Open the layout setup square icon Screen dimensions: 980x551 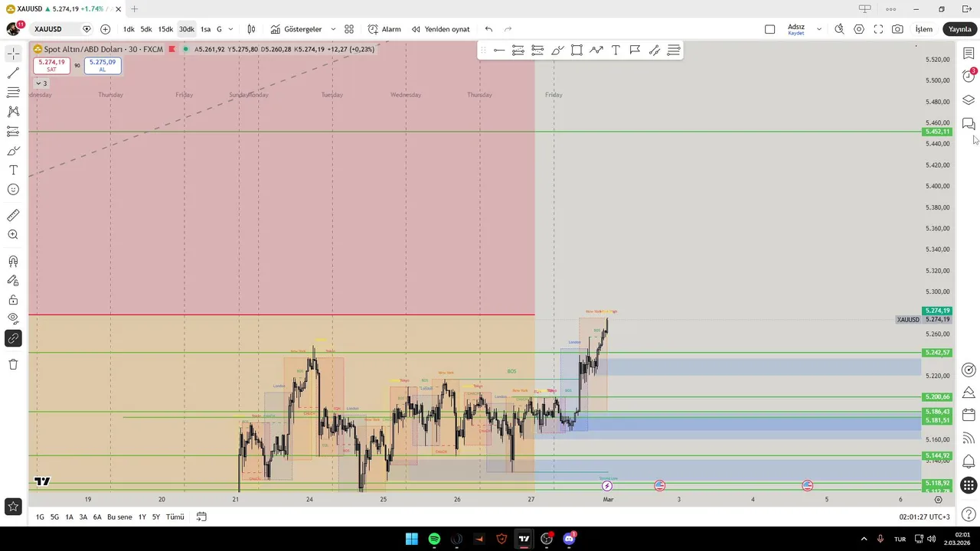(769, 29)
